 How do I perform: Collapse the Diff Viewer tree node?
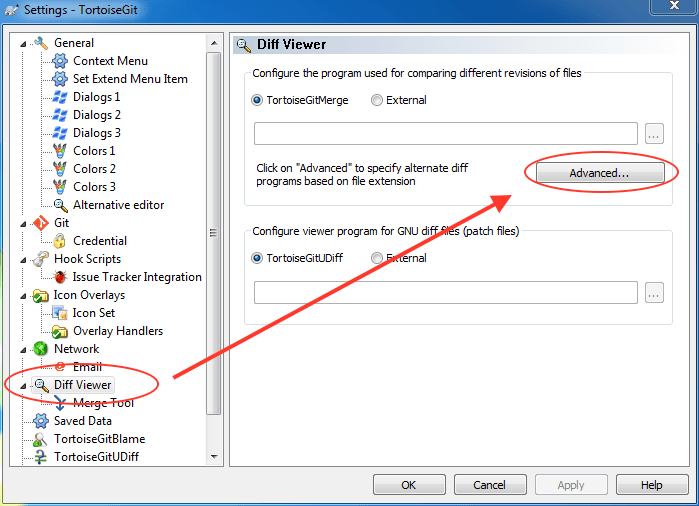point(23,386)
